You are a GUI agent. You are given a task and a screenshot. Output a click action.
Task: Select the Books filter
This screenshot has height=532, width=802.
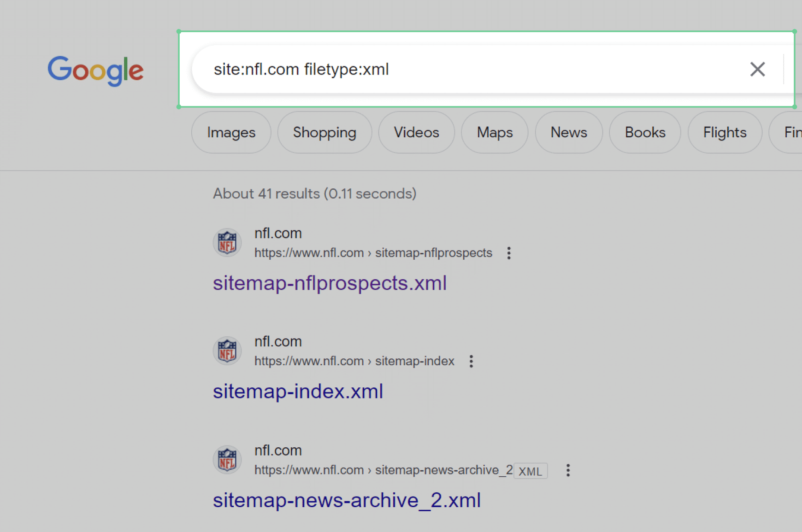point(645,133)
